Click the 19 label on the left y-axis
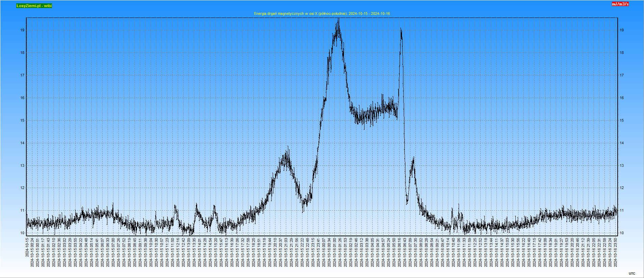This screenshot has width=644, height=278. click(22, 30)
